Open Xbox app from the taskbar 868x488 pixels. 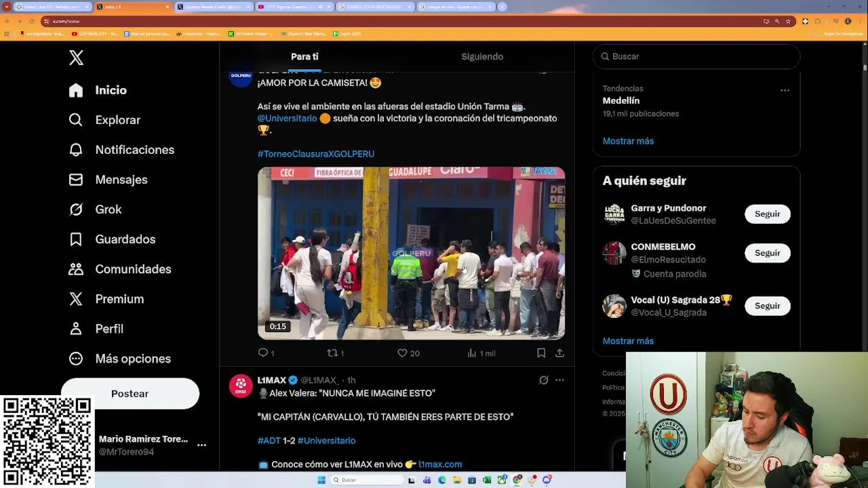tap(502, 480)
